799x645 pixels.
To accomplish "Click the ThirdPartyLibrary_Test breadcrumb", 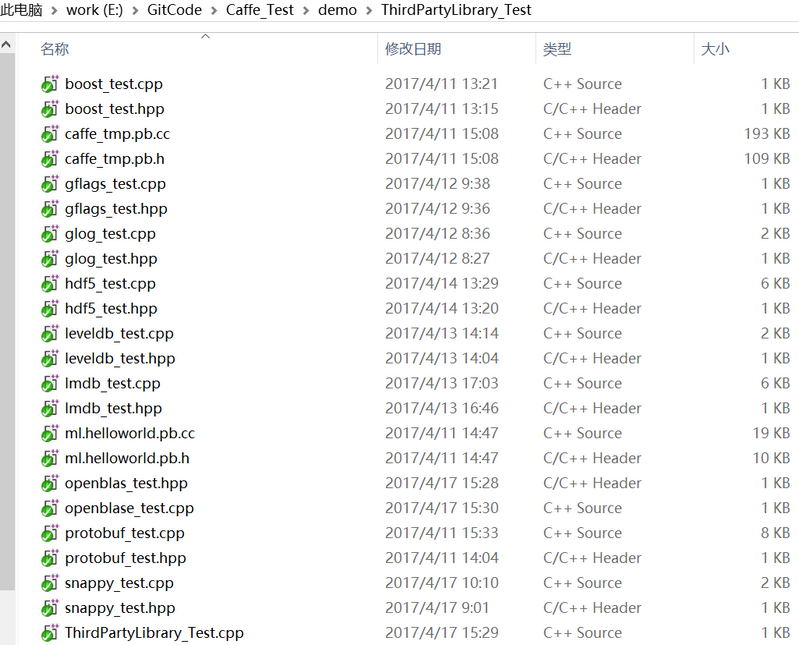I will (x=456, y=10).
